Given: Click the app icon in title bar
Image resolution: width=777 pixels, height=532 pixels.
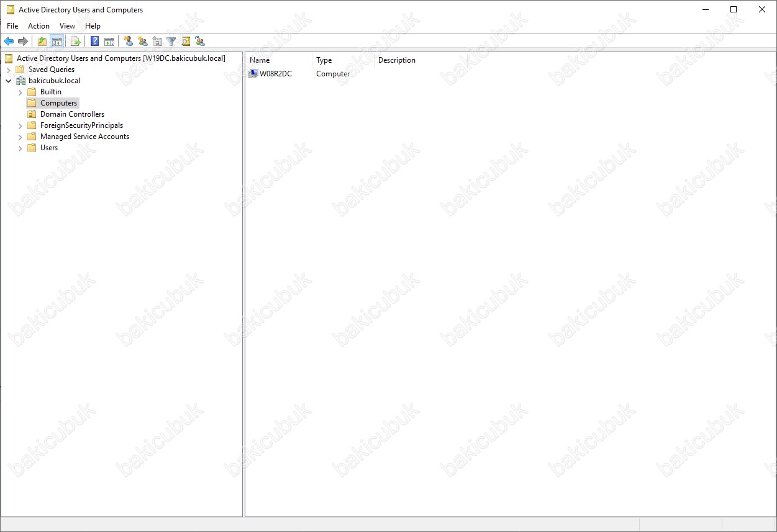Looking at the screenshot, I should pyautogui.click(x=11, y=10).
